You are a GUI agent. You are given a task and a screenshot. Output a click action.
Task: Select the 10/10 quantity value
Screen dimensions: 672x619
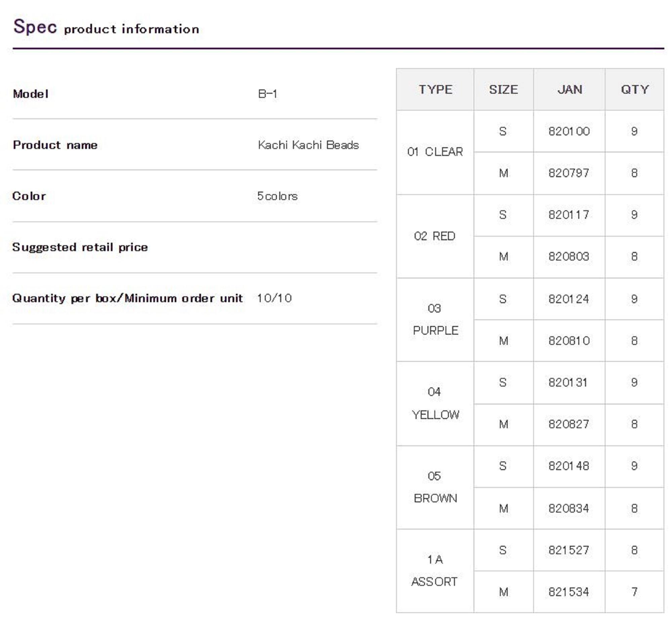pyautogui.click(x=275, y=298)
